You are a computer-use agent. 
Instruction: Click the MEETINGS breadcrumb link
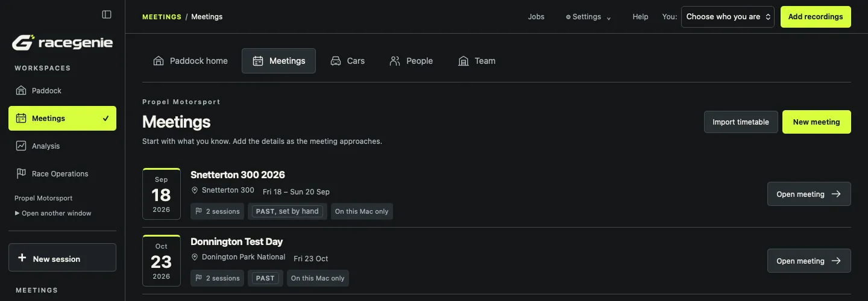click(x=162, y=17)
